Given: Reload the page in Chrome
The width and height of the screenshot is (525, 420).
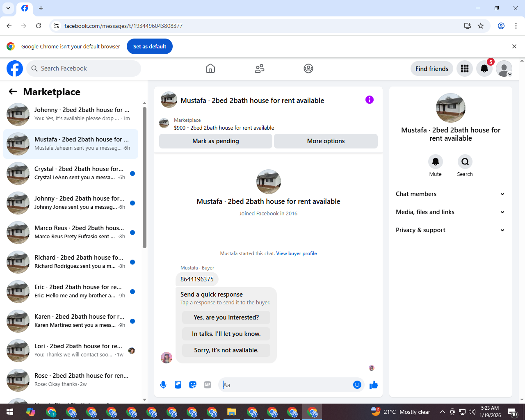Looking at the screenshot, I should pyautogui.click(x=39, y=26).
